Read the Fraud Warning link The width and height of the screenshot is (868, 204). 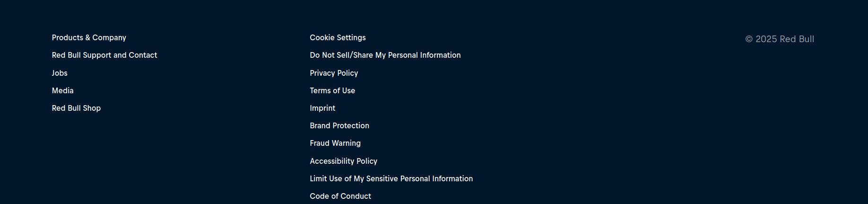(x=335, y=143)
